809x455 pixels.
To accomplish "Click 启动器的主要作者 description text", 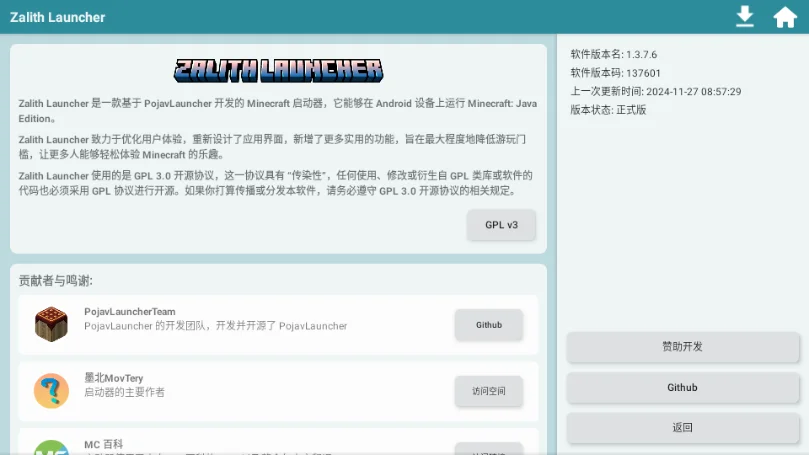I will click(x=124, y=393).
